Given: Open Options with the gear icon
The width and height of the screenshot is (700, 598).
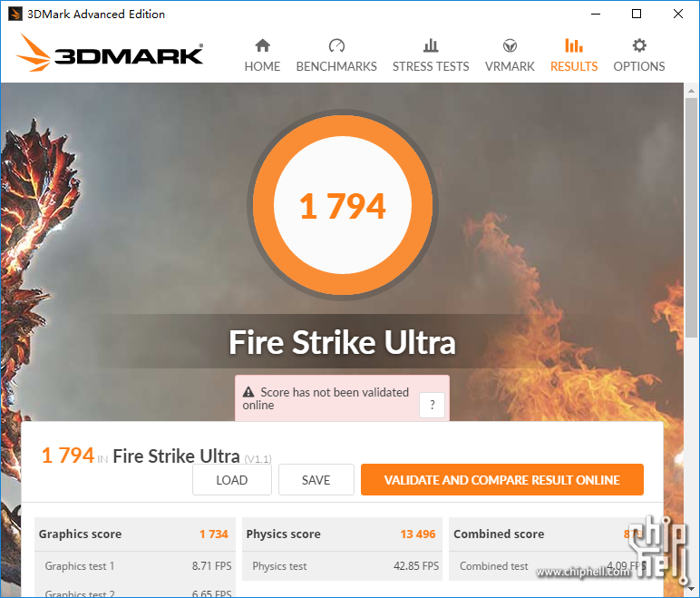Looking at the screenshot, I should [x=639, y=45].
